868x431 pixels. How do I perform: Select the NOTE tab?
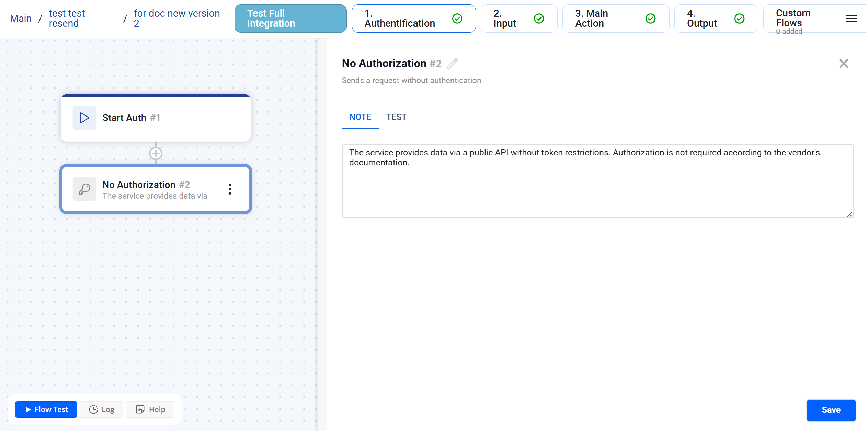pyautogui.click(x=360, y=117)
